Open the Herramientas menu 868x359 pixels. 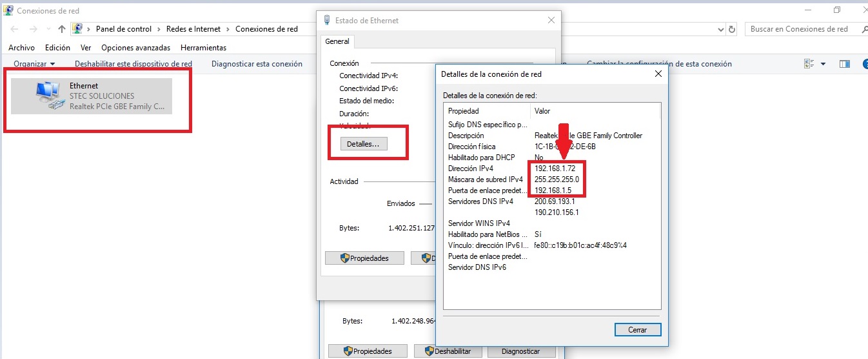point(203,48)
